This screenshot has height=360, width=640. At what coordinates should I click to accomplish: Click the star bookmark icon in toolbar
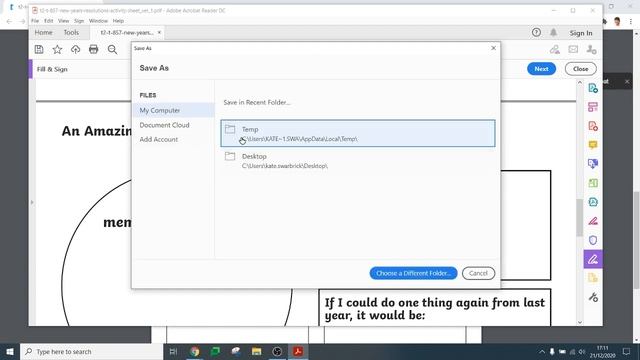tap(57, 49)
